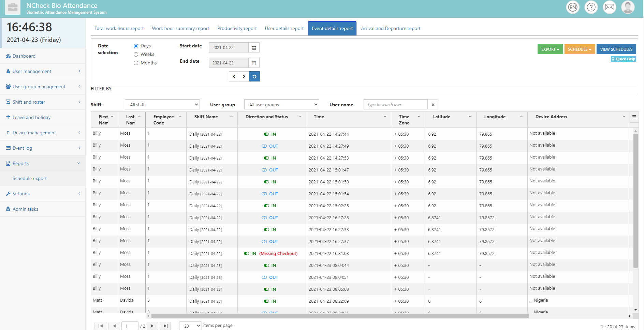Viewport: 644px width, 330px height.
Task: Select the Days radio button
Action: coord(136,46)
